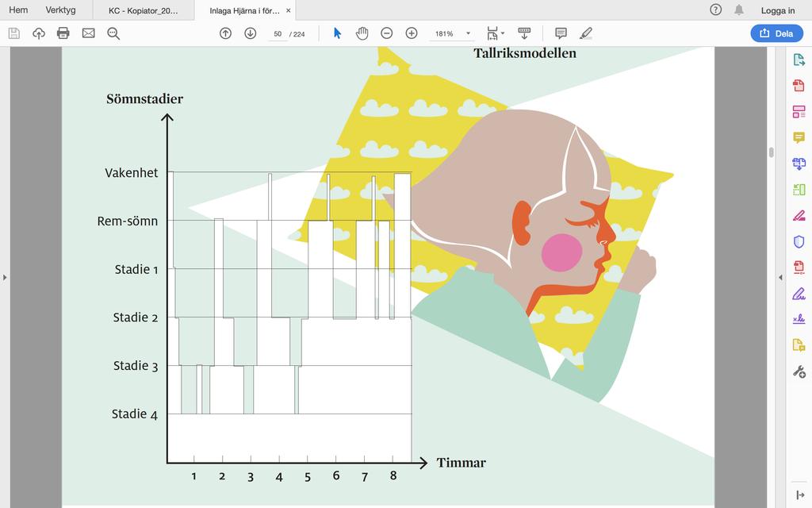Click the Rem-sömn axis label
Screen dimensions: 812x508
(128, 221)
